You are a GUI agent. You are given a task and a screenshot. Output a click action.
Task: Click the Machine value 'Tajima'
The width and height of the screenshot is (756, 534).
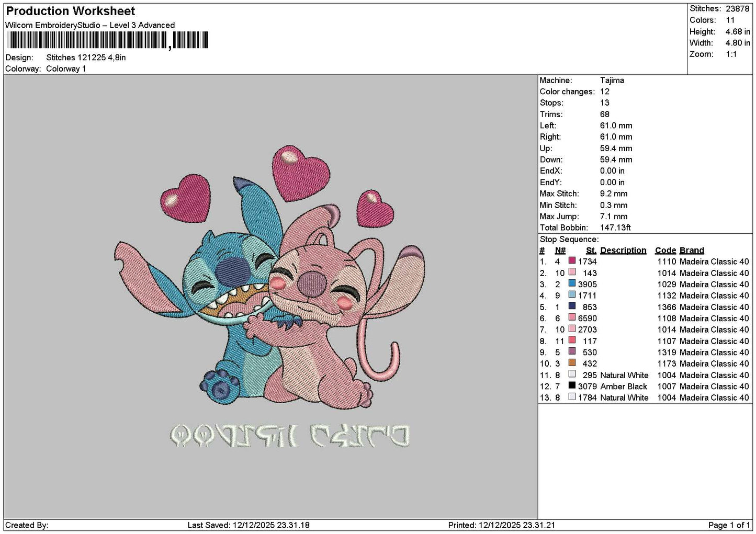tap(612, 81)
